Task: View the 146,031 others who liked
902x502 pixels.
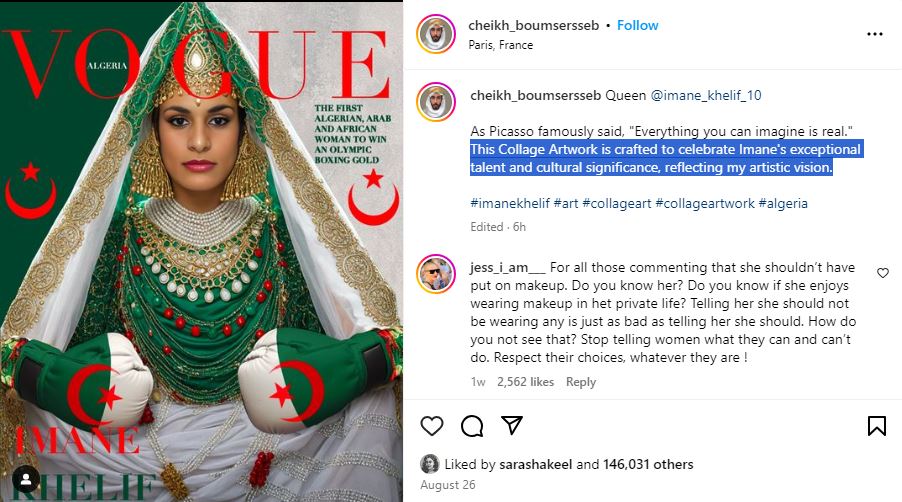Action: (x=648, y=465)
